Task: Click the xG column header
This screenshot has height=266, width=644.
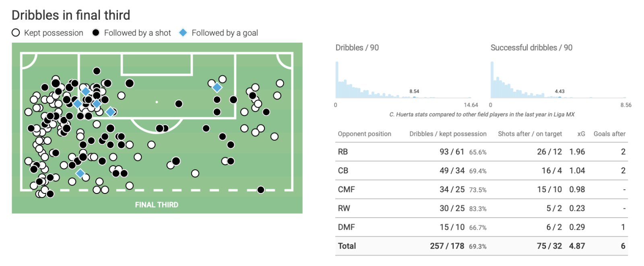Action: pos(581,134)
